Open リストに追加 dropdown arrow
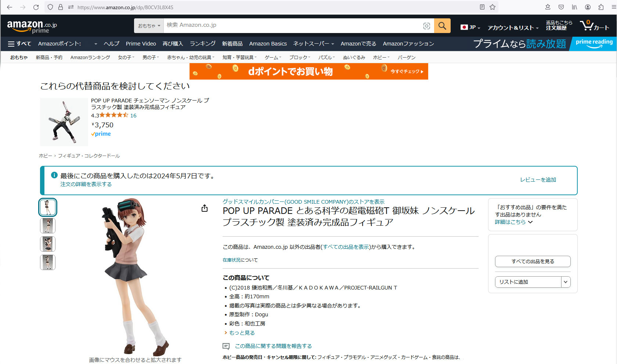 (x=566, y=282)
